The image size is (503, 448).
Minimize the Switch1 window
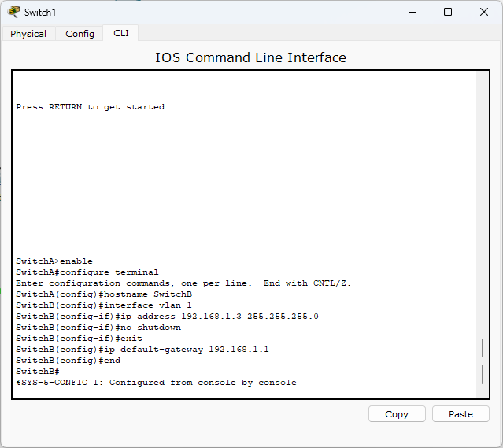[x=412, y=12]
